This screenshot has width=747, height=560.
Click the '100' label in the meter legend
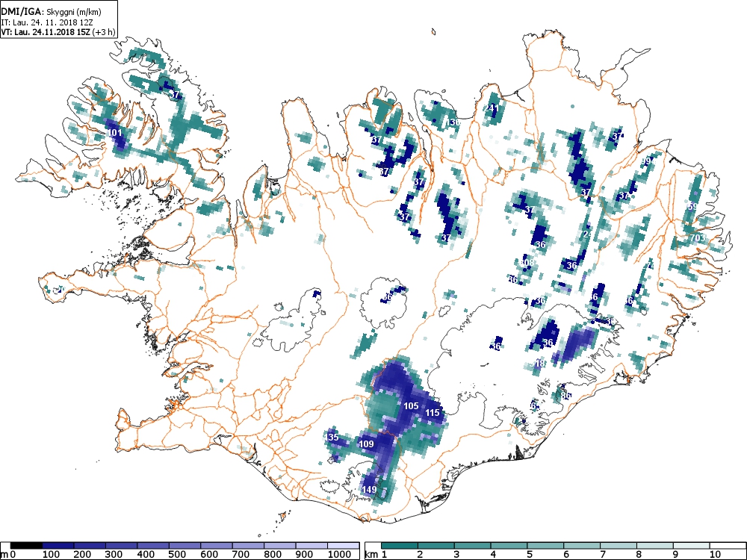(51, 555)
